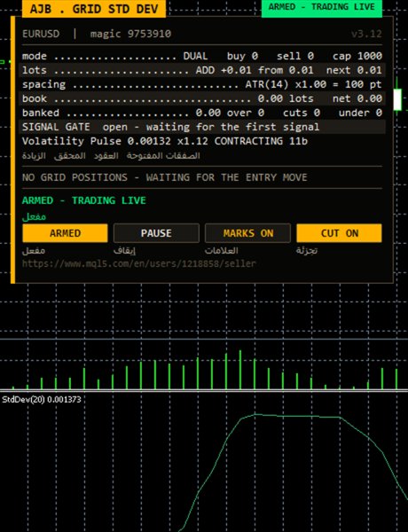Open the mql5.com seller profile link
Screen dimensions: 408x532
pos(139,263)
